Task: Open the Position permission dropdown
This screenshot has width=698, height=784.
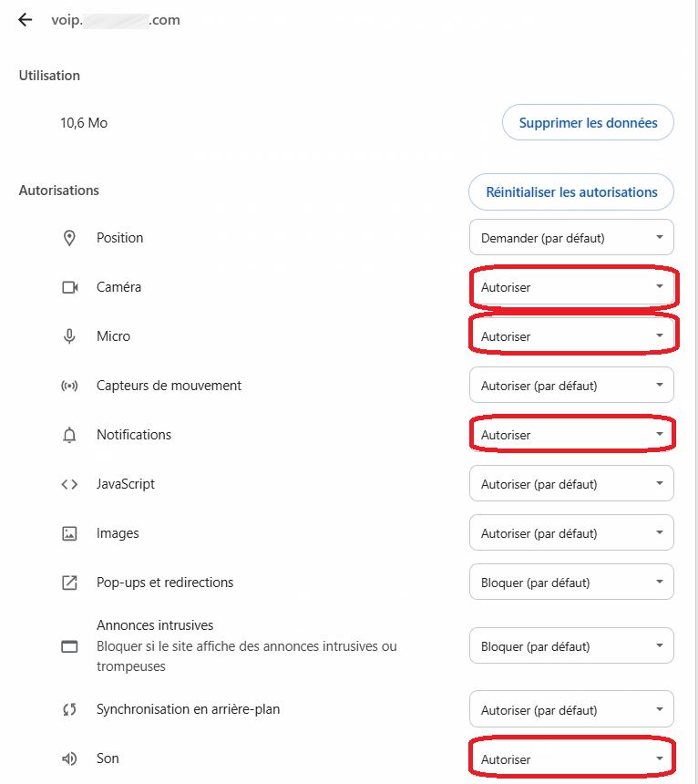Action: tap(571, 238)
